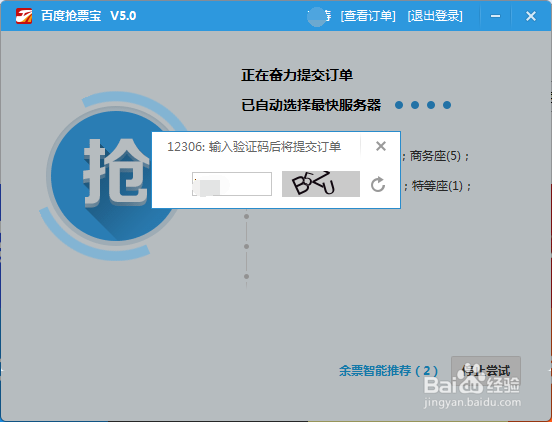Image resolution: width=552 pixels, height=422 pixels.
Task: Minimize the 百度抢票宝 window
Action: click(x=496, y=16)
